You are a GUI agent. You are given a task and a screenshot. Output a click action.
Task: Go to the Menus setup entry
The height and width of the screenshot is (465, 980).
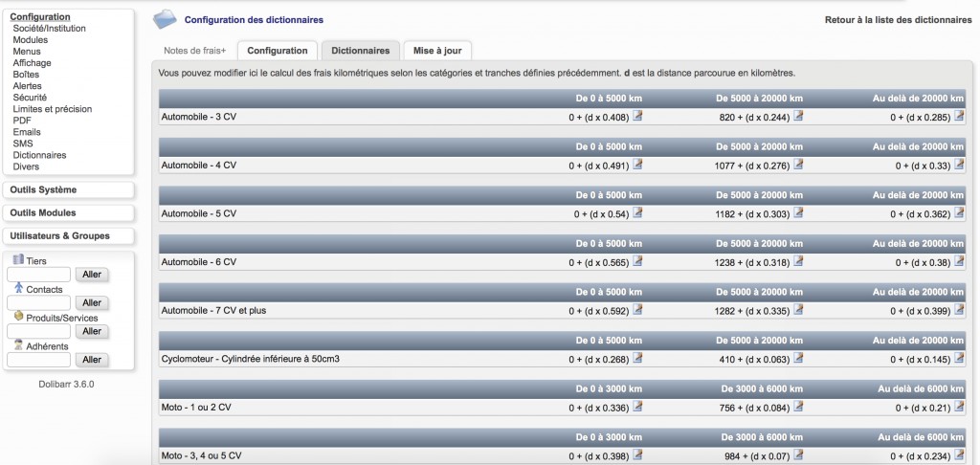pos(27,52)
